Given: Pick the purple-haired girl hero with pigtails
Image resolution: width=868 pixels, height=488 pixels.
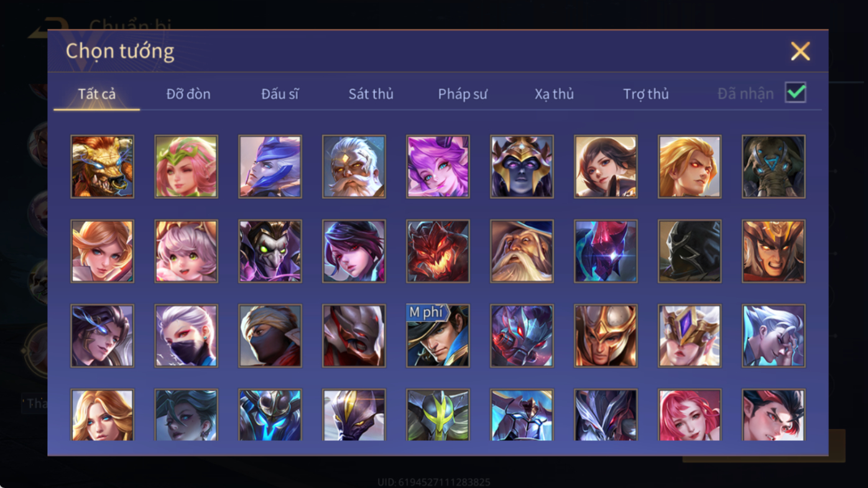Looking at the screenshot, I should click(x=438, y=167).
